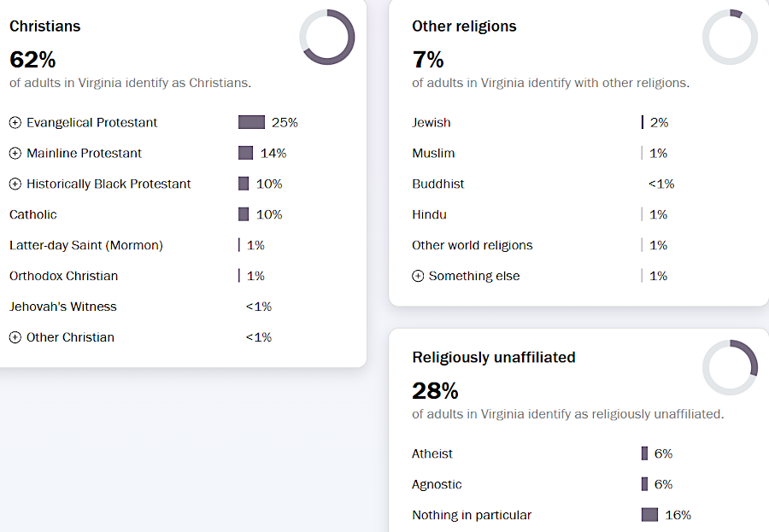Click the Christians donut chart icon
The height and width of the screenshot is (532, 769).
(327, 37)
